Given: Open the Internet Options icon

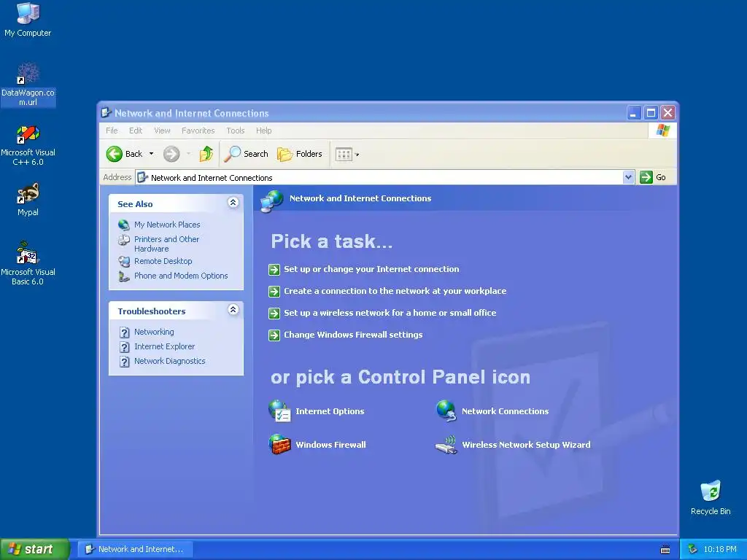Looking at the screenshot, I should coord(279,411).
